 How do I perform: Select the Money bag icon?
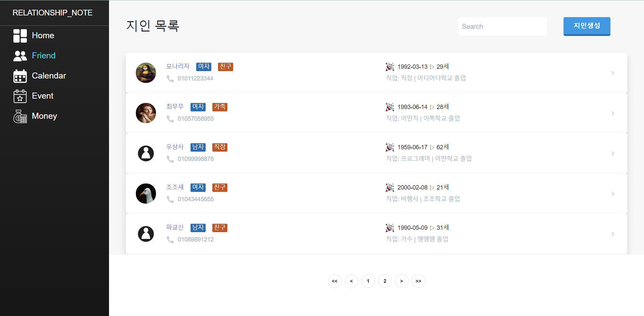(20, 116)
